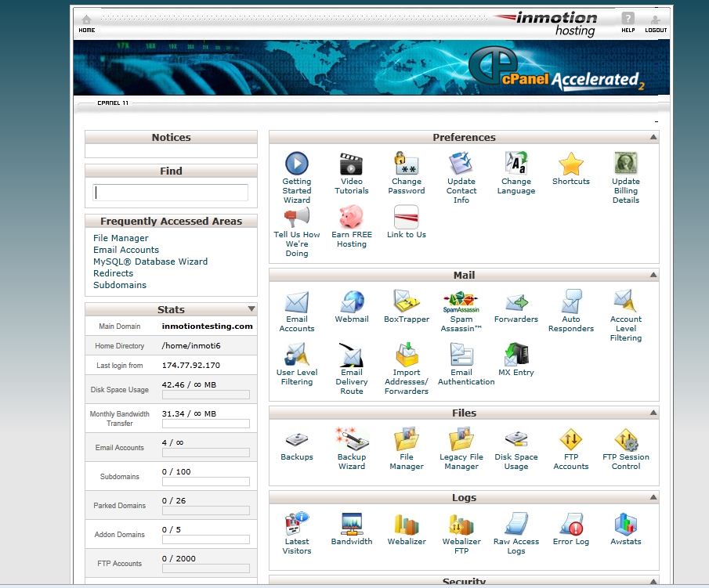Go to Home in top navigation
The image size is (709, 588).
click(x=86, y=23)
